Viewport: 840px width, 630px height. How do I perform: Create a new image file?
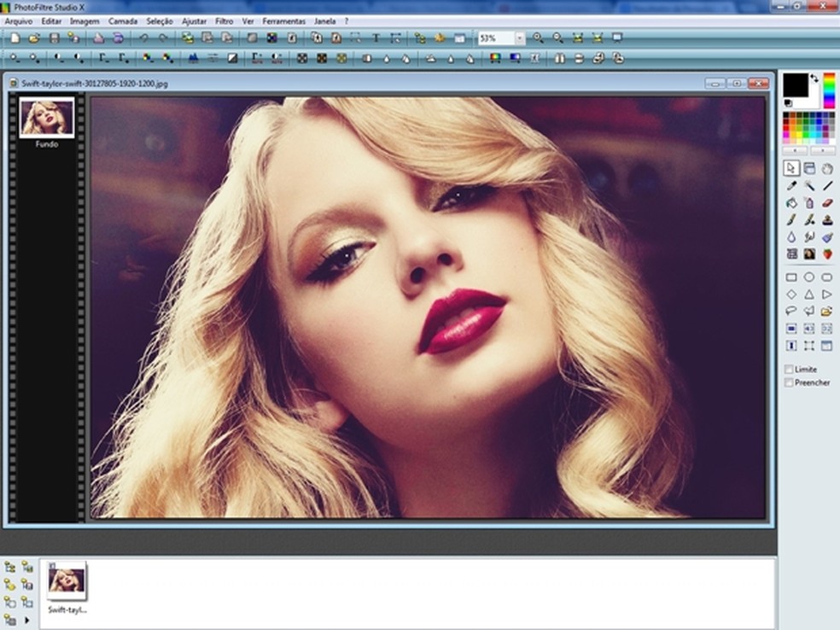(15, 38)
